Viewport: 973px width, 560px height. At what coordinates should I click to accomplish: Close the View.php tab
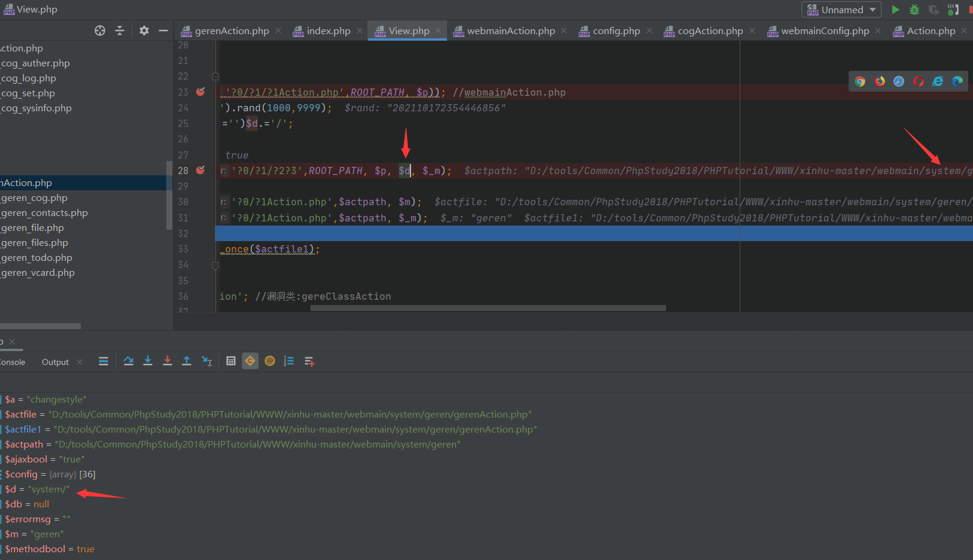click(x=438, y=31)
